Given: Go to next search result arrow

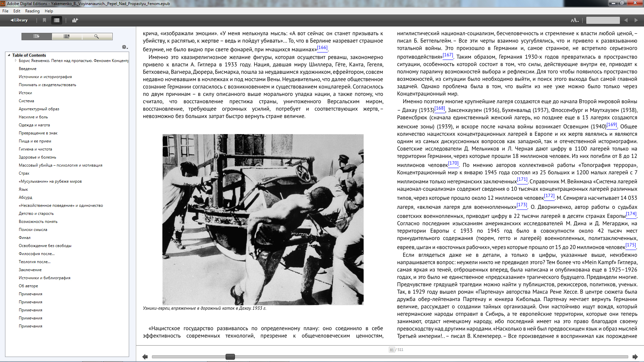Looking at the screenshot, I should 636,20.
